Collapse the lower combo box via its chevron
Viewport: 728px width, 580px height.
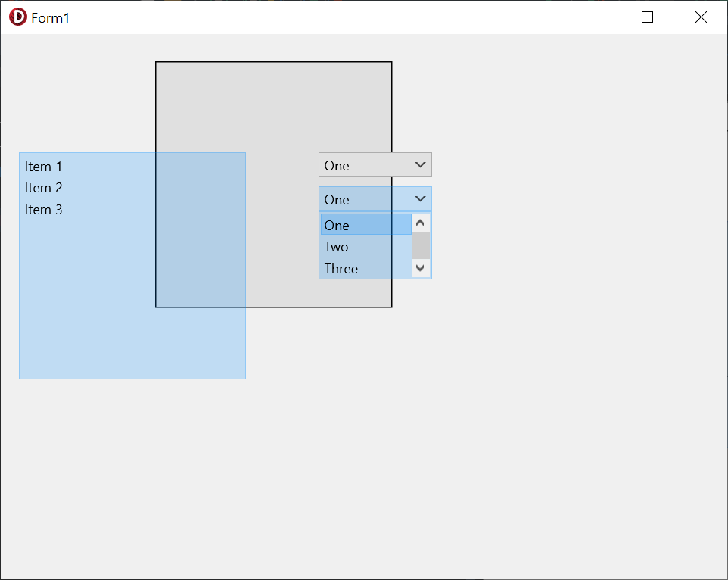pos(420,198)
